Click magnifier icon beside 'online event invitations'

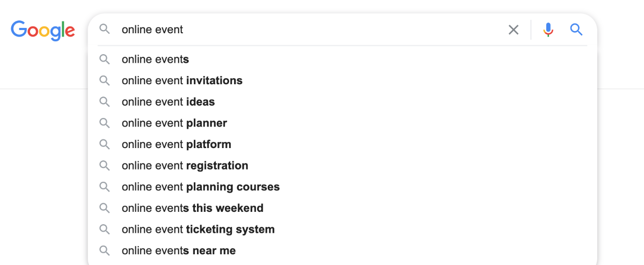pos(105,80)
